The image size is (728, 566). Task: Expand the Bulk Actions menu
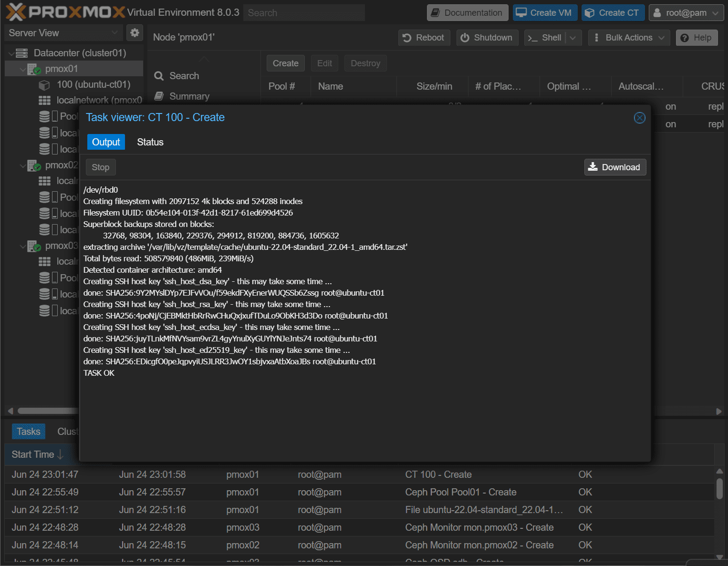click(x=629, y=38)
